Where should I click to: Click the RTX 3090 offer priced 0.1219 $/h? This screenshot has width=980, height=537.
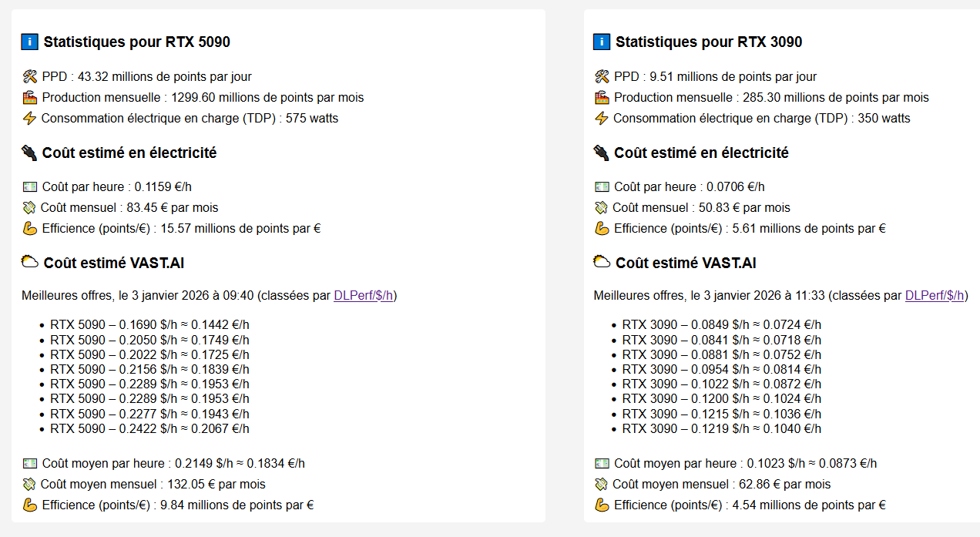coord(721,428)
